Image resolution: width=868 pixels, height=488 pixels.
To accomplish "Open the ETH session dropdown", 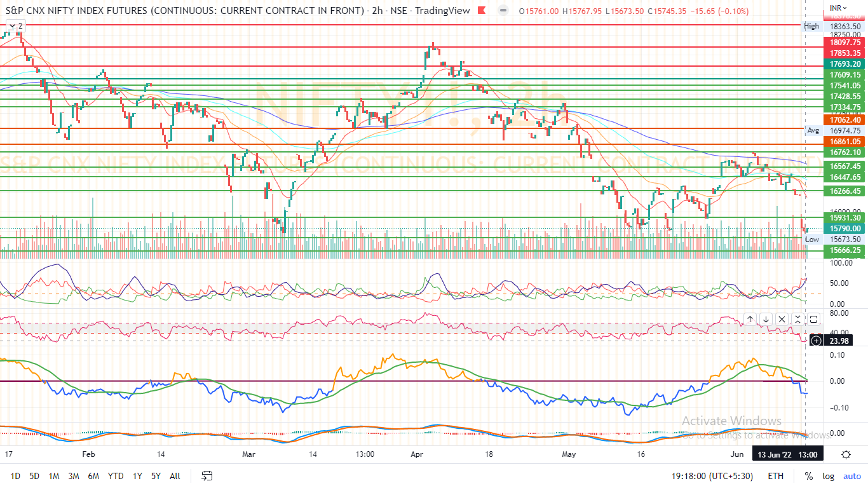I will tap(776, 476).
